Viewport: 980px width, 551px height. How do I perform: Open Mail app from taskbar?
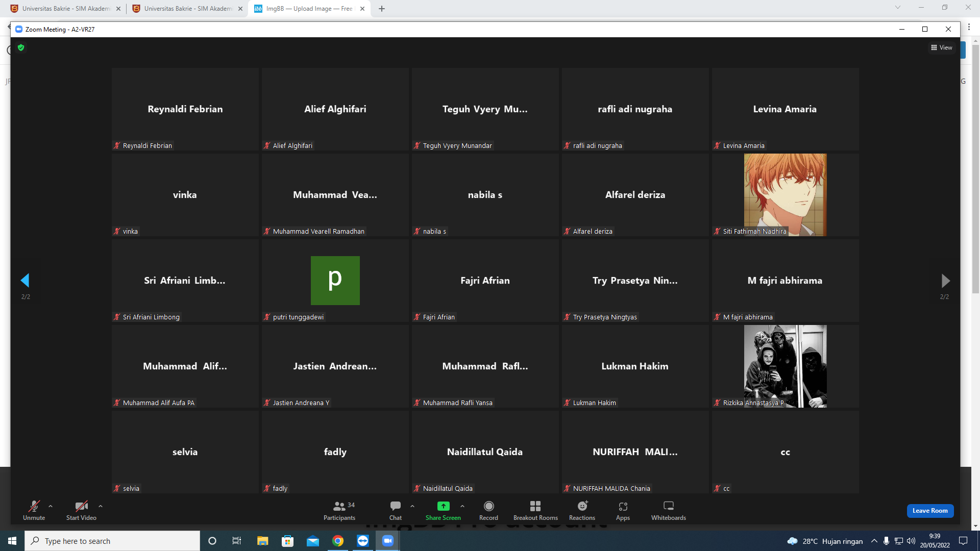tap(312, 541)
